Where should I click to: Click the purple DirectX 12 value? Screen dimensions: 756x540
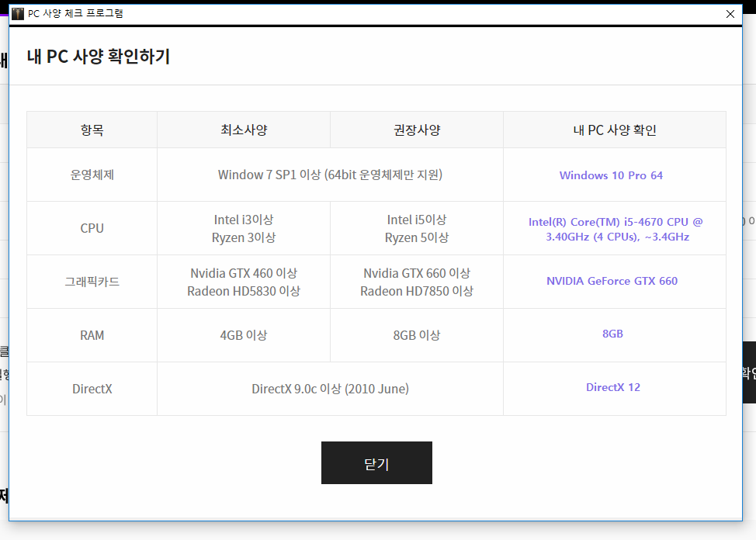pos(612,387)
